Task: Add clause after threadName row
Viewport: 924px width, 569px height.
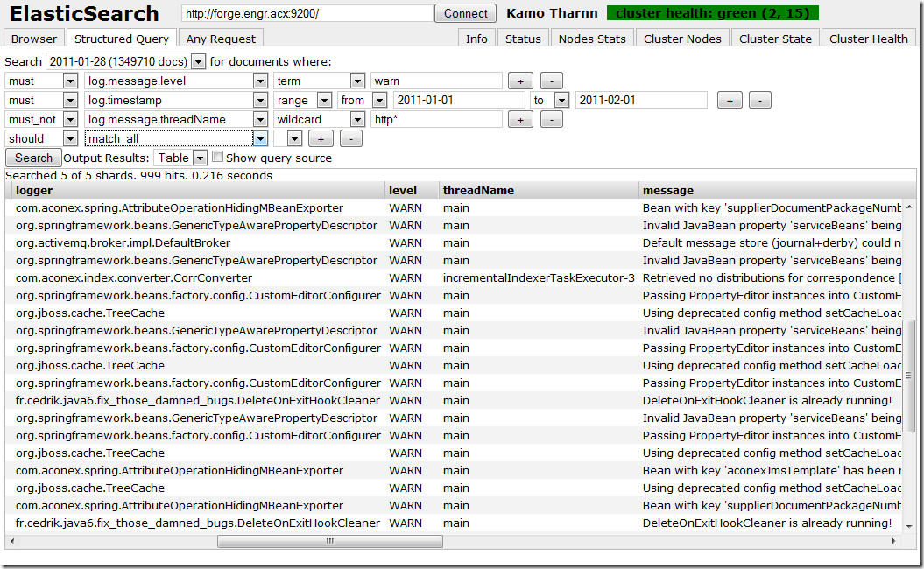Action: [520, 120]
